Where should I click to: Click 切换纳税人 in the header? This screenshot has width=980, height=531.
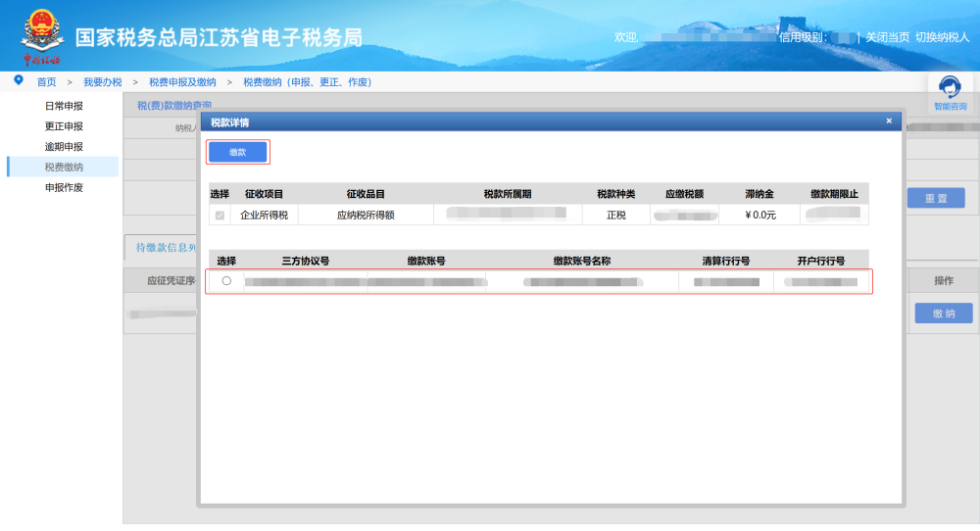942,37
